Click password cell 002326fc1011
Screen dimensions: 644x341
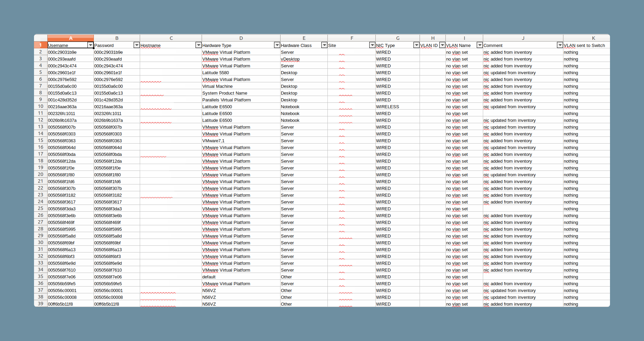coord(117,113)
